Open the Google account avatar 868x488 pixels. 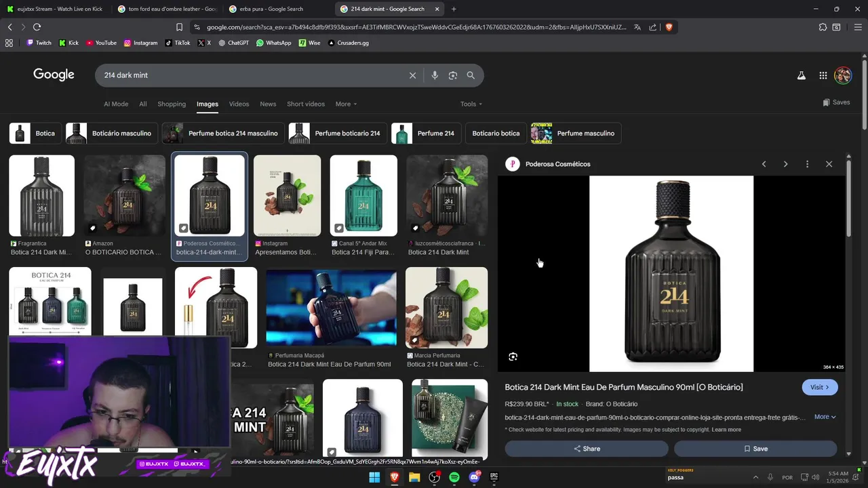pyautogui.click(x=843, y=75)
